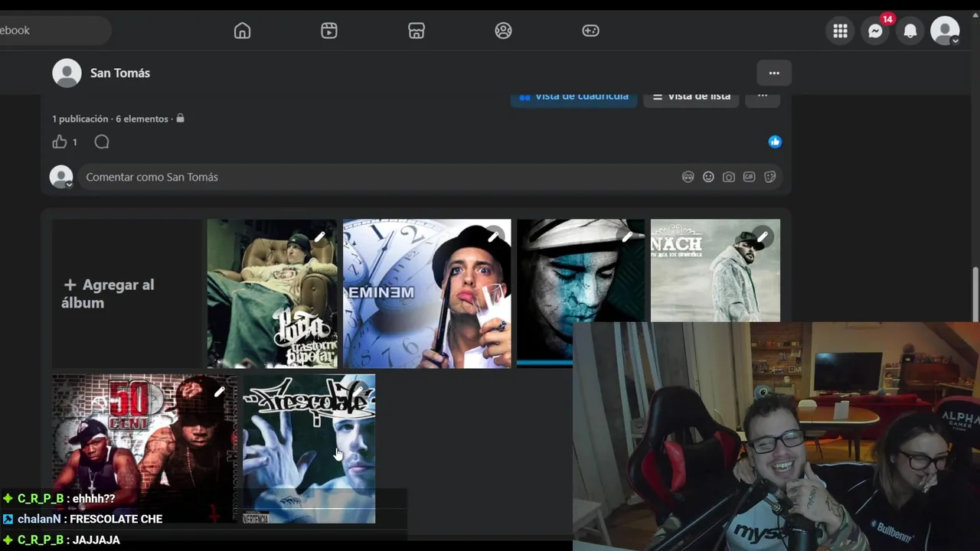Edit the 50 Cent photo pencil icon
The height and width of the screenshot is (551, 980).
point(220,392)
